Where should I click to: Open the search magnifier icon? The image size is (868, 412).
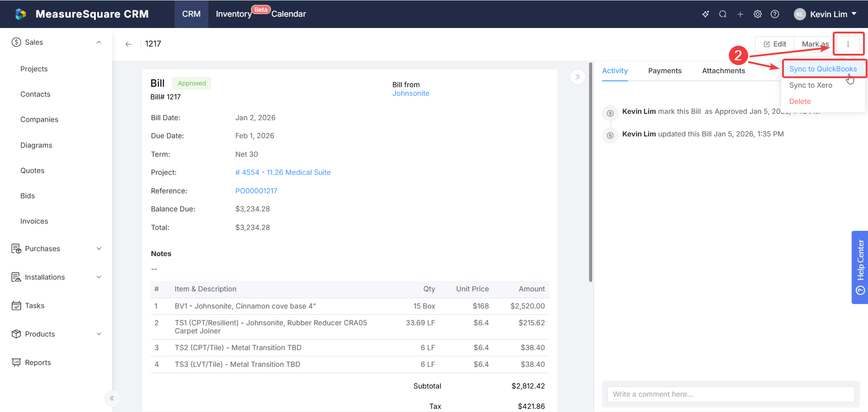coord(723,14)
